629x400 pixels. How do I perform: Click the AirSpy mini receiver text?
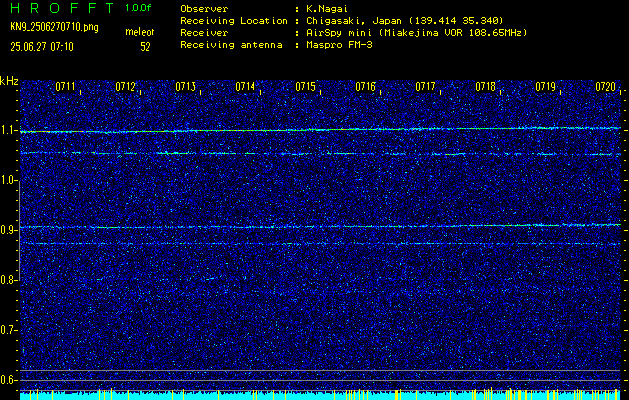pos(416,33)
